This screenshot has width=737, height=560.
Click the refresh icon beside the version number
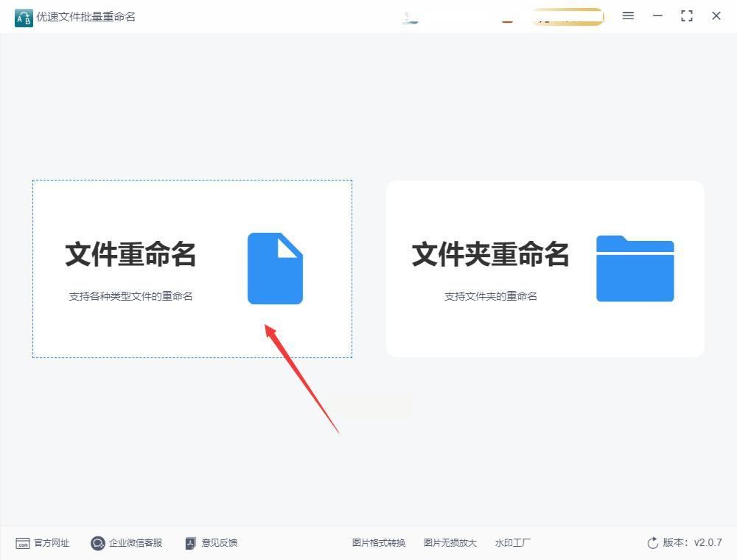point(652,543)
